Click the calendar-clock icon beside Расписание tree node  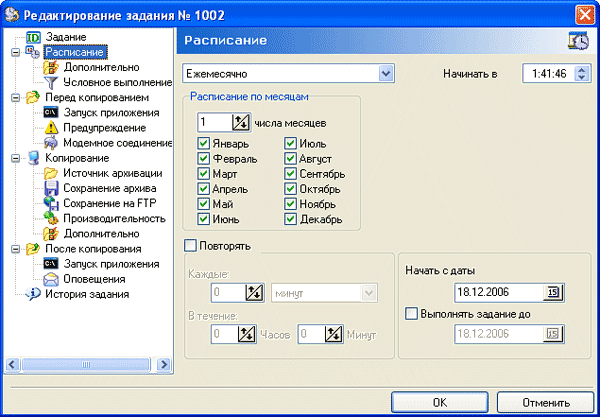[33, 52]
